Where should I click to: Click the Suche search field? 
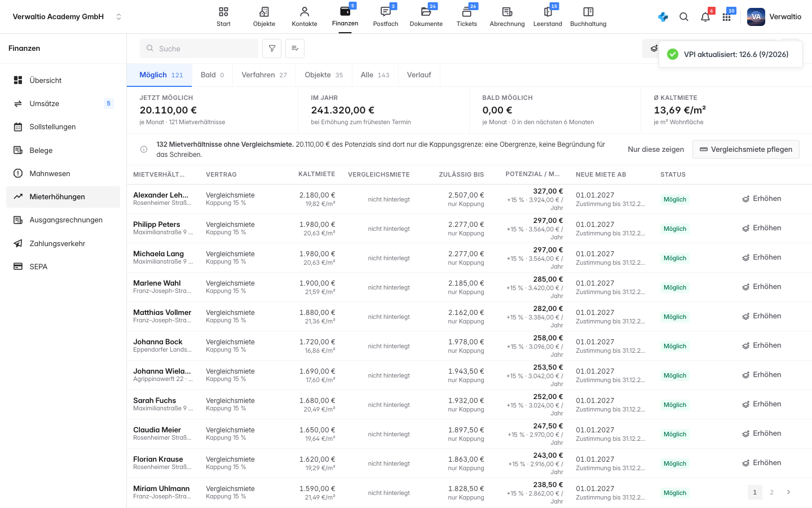[x=199, y=49]
